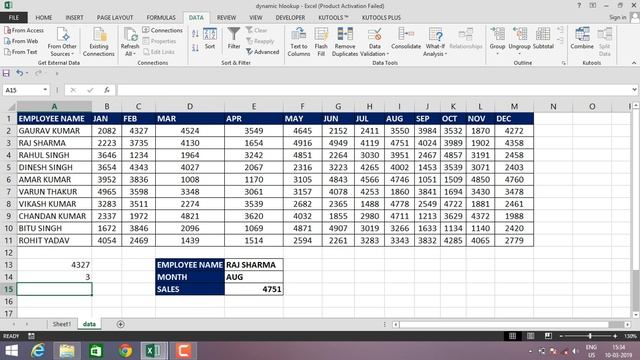Click From Text import option
The image size is (640, 360).
[x=20, y=52]
